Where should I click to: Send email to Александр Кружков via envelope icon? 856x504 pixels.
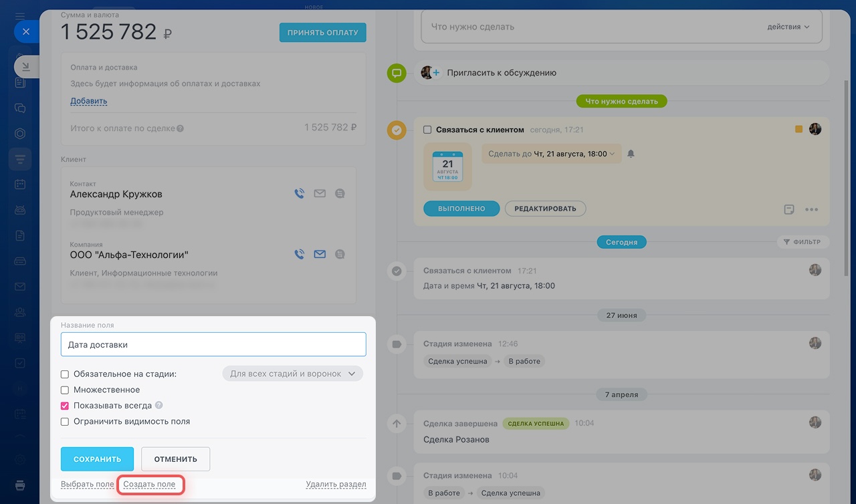click(x=320, y=194)
